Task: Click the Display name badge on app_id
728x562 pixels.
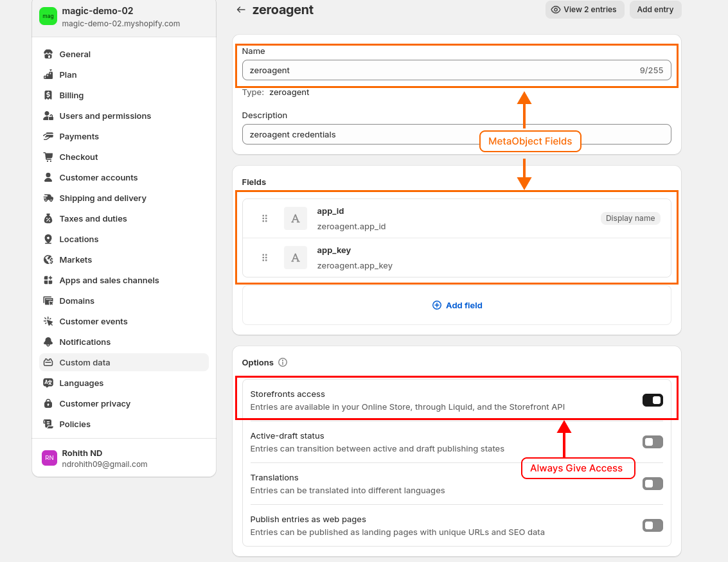Action: 630,218
